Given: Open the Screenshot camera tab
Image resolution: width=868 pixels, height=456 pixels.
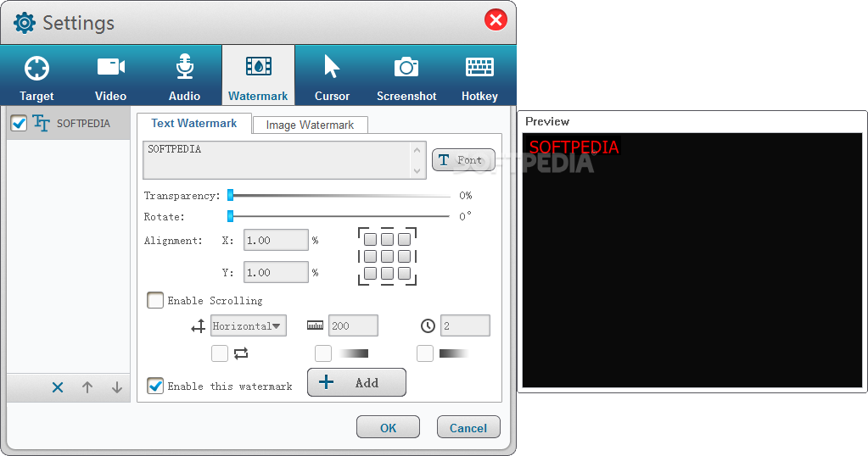Looking at the screenshot, I should point(406,78).
